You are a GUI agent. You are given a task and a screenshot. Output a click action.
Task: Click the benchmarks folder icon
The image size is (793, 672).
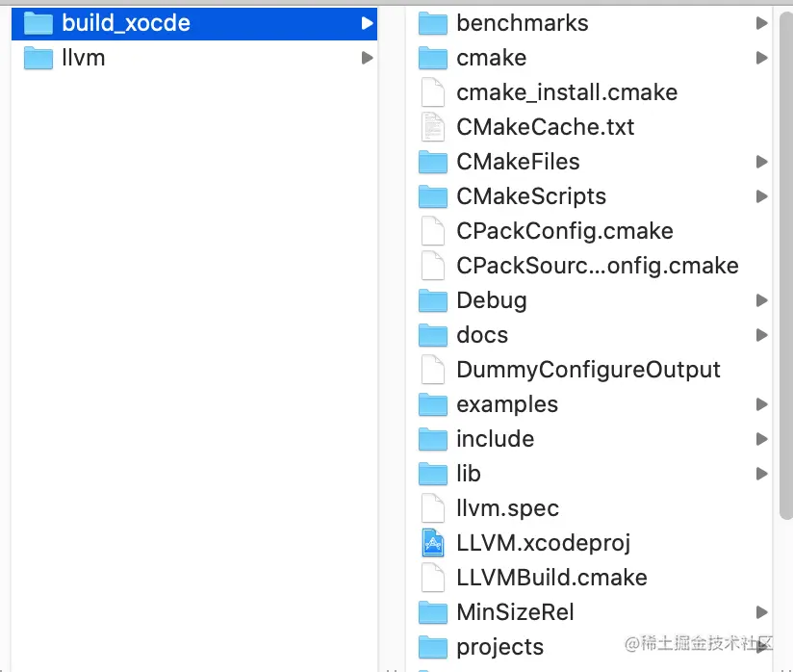coord(433,23)
